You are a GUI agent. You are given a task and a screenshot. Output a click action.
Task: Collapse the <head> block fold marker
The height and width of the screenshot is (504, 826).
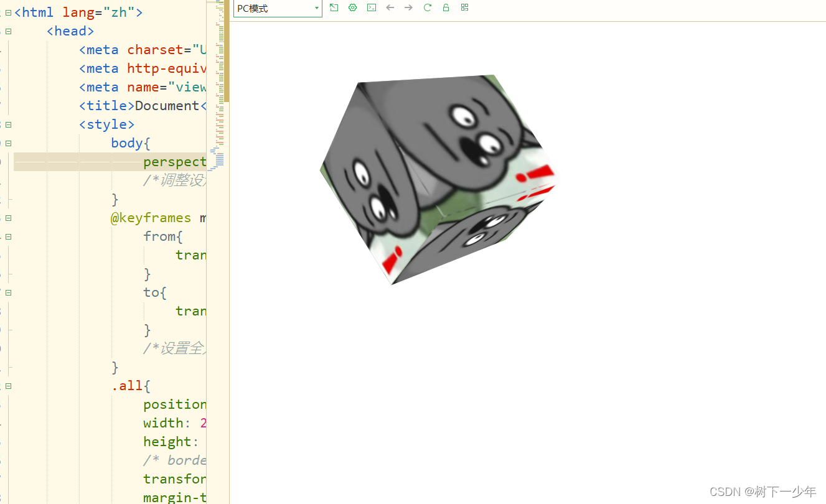click(8, 31)
